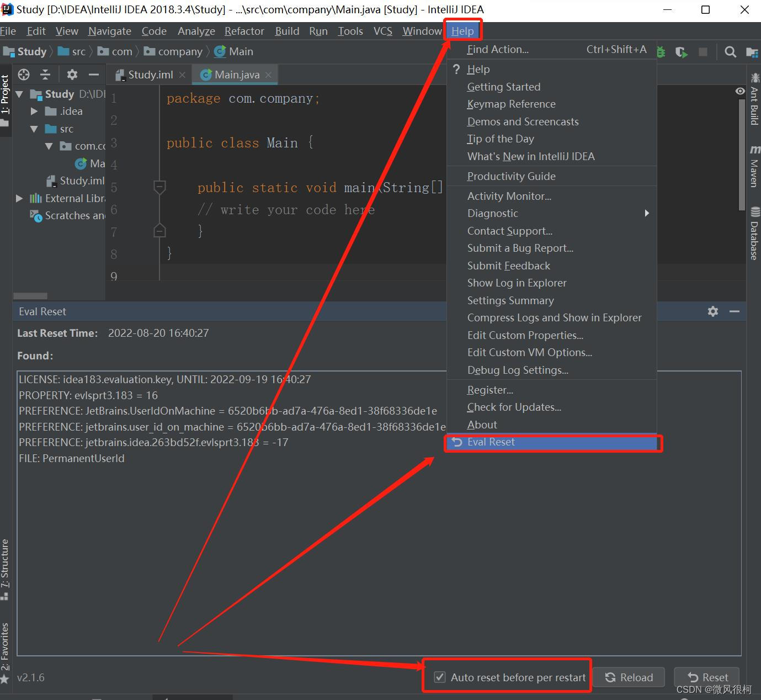The width and height of the screenshot is (761, 700).
Task: Collapse the src folder node
Action: pos(34,129)
